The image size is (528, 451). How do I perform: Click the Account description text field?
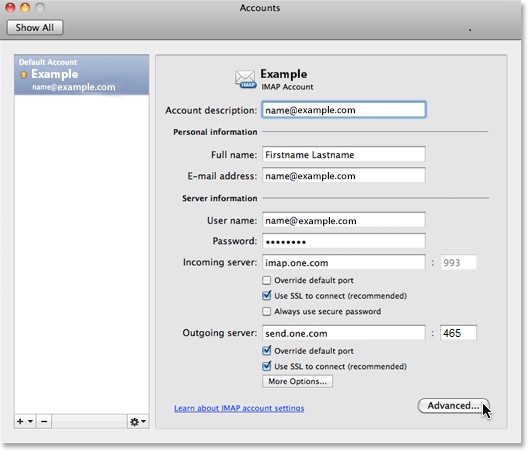pyautogui.click(x=344, y=110)
